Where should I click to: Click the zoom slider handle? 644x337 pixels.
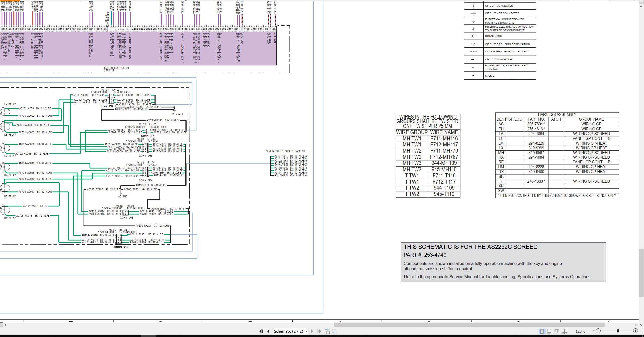(618, 331)
